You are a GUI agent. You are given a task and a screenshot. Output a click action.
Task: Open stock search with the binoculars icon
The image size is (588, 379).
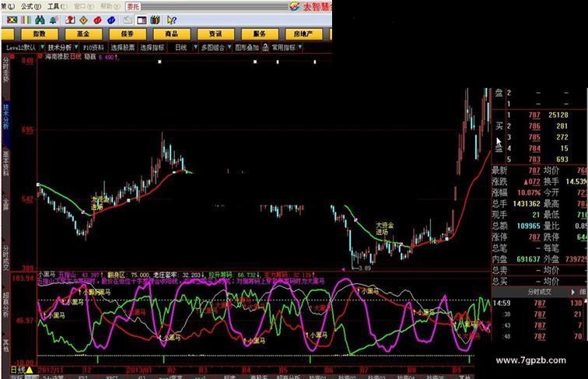(x=40, y=20)
